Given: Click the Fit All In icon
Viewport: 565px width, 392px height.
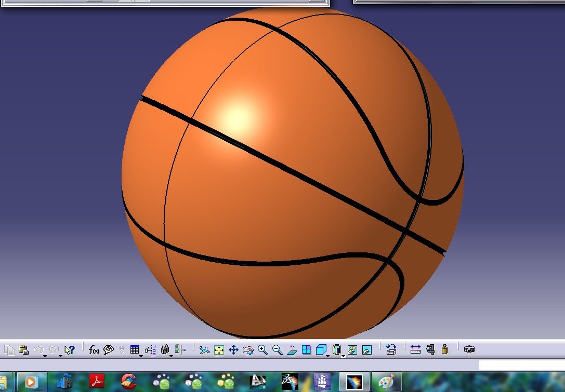Looking at the screenshot, I should pyautogui.click(x=219, y=350).
